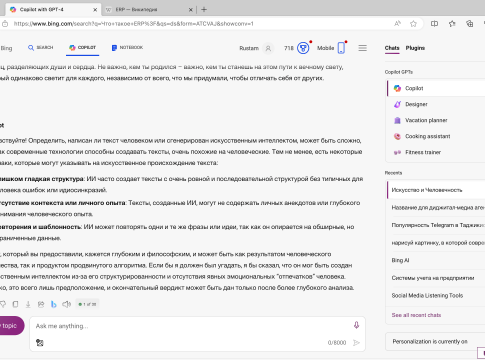Click the add image icon in the ask box
Viewport: 485px width, 360px height.
click(40, 342)
